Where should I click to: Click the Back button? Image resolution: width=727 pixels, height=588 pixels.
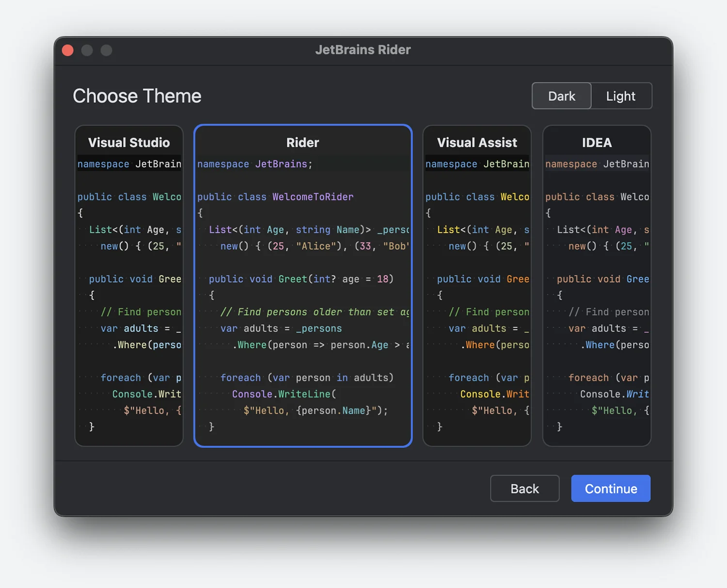coord(525,489)
